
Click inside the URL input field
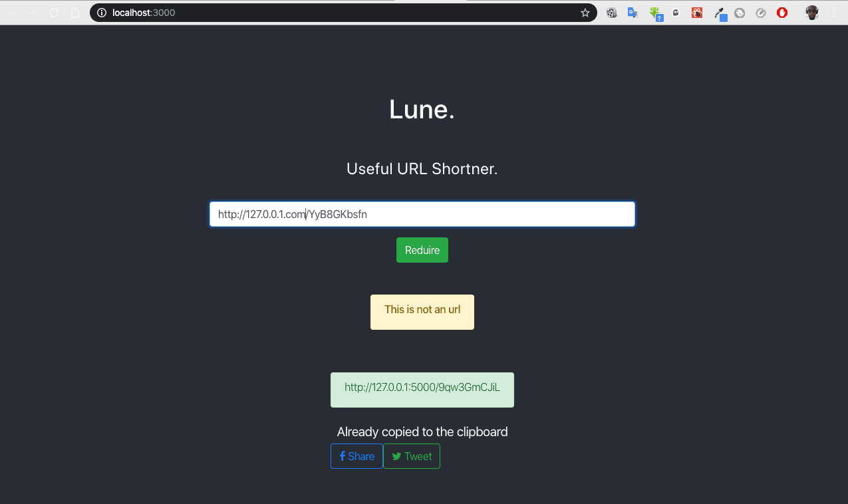[x=422, y=214]
